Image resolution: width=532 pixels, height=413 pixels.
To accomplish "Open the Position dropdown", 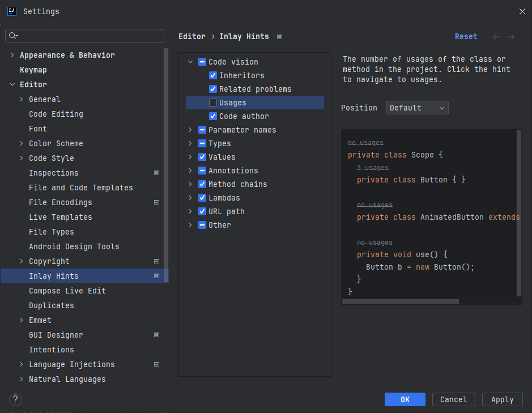I will 418,108.
